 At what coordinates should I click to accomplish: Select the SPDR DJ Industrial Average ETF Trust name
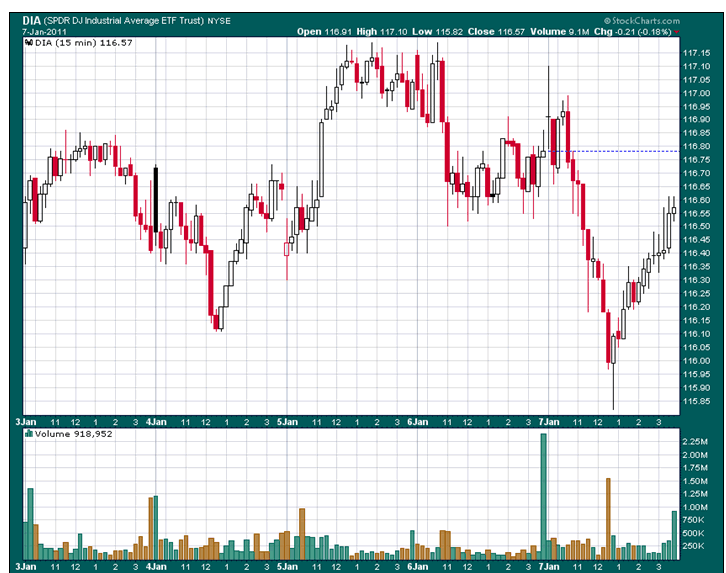[x=124, y=20]
